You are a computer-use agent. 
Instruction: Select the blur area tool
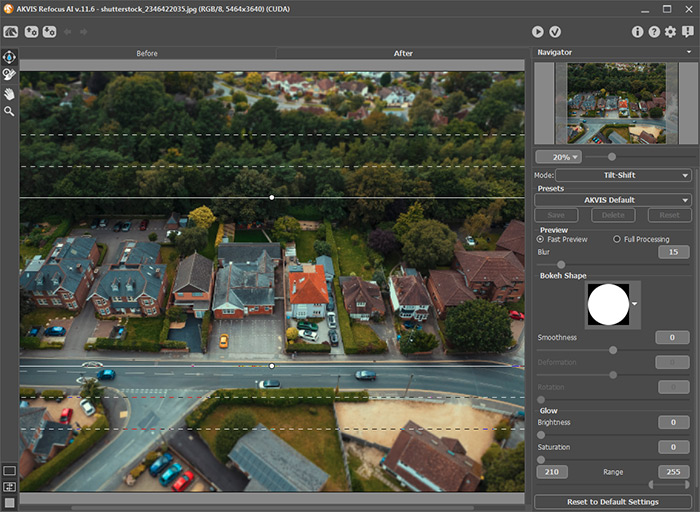pyautogui.click(x=9, y=57)
